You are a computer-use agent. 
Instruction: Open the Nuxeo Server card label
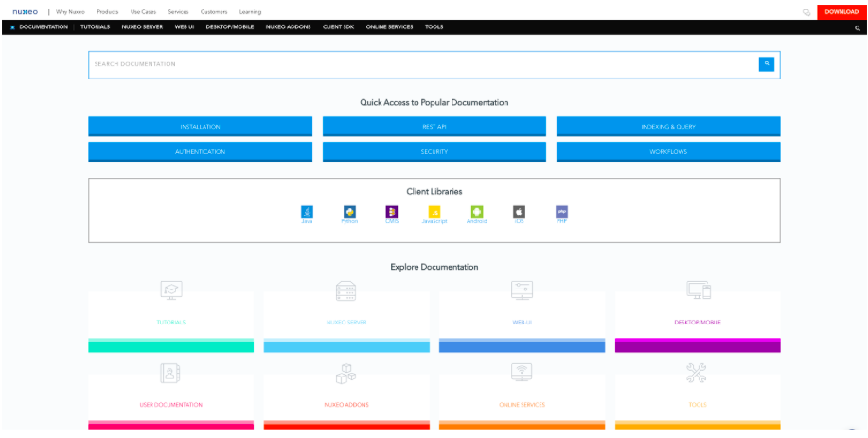tap(346, 323)
